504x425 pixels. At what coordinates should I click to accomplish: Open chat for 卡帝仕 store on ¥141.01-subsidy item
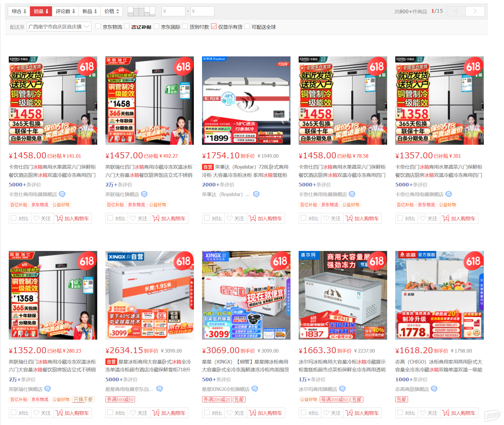62,194
